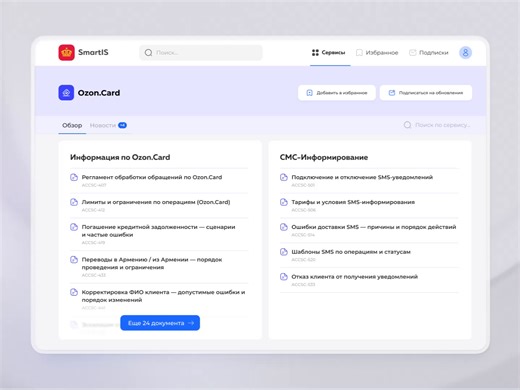The image size is (520, 390).
Task: Click the Ozon.Card page title
Action: tap(99, 93)
